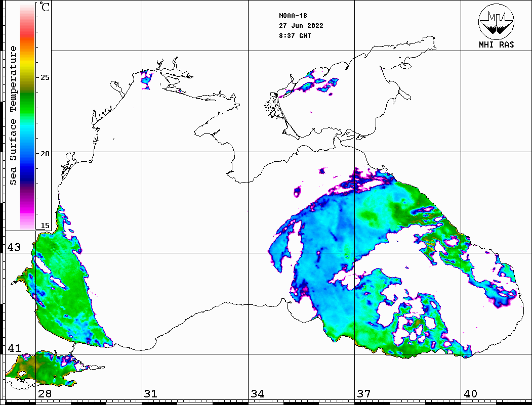The width and height of the screenshot is (532, 405).
Task: Click the 'Sea Surface Temperature' vertical title
Action: (13, 116)
